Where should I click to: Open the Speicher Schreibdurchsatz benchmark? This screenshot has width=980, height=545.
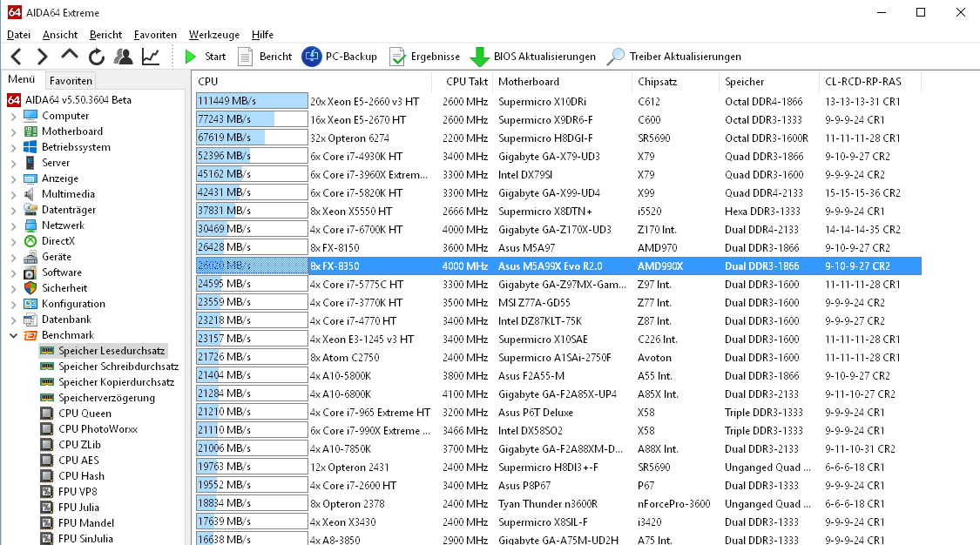click(x=110, y=367)
